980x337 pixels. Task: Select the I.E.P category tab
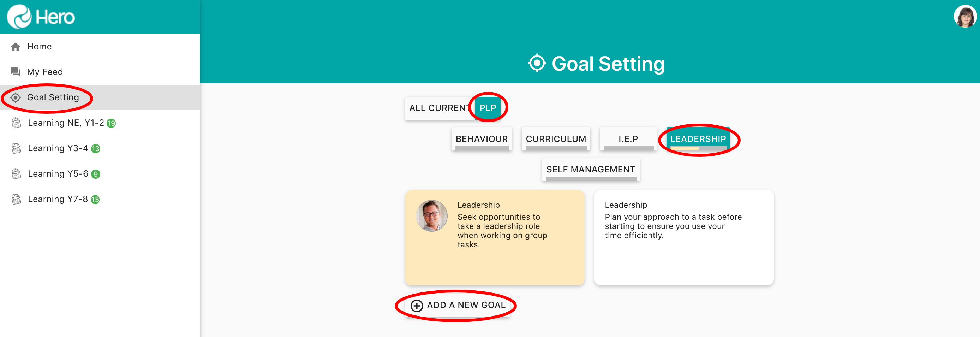point(628,139)
